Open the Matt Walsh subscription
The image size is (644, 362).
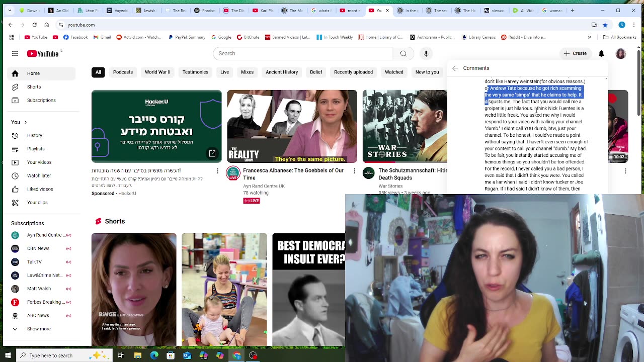point(41,289)
